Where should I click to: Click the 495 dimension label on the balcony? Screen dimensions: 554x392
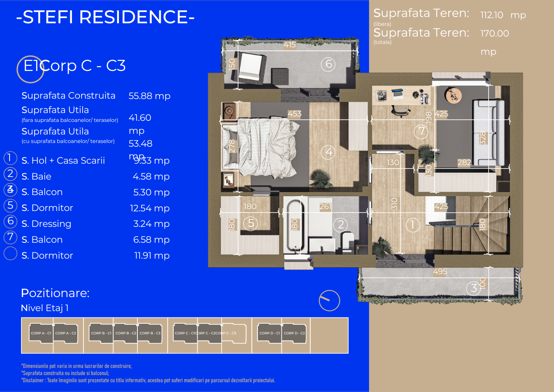coord(440,272)
